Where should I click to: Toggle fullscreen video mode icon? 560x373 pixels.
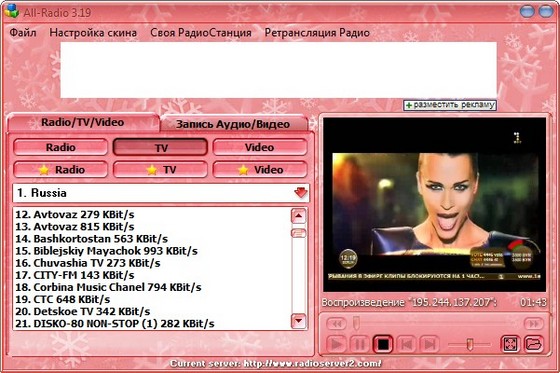pyautogui.click(x=510, y=344)
